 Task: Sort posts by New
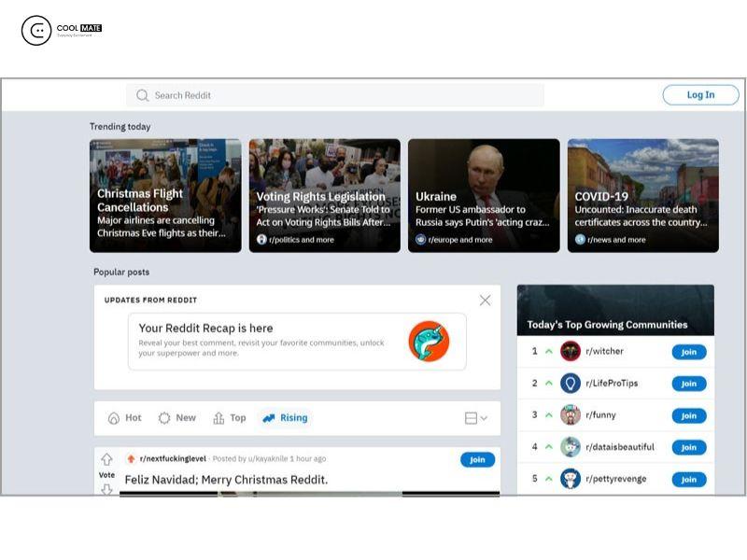176,418
